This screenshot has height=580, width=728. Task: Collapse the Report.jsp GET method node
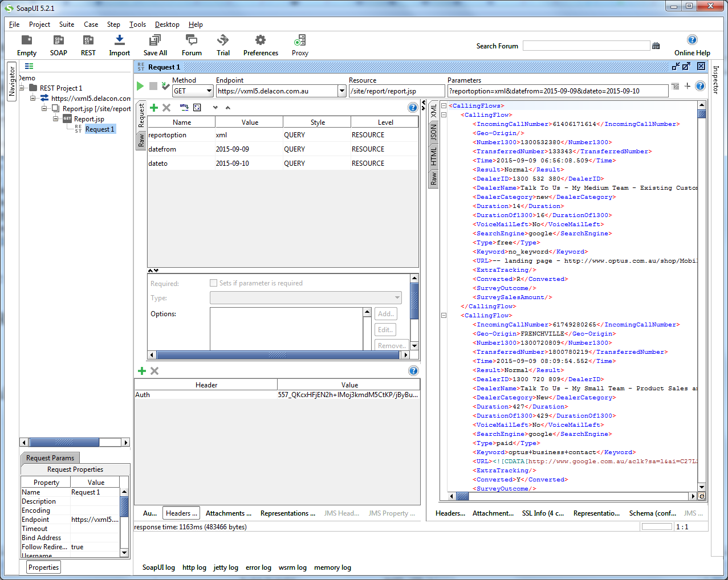point(56,119)
